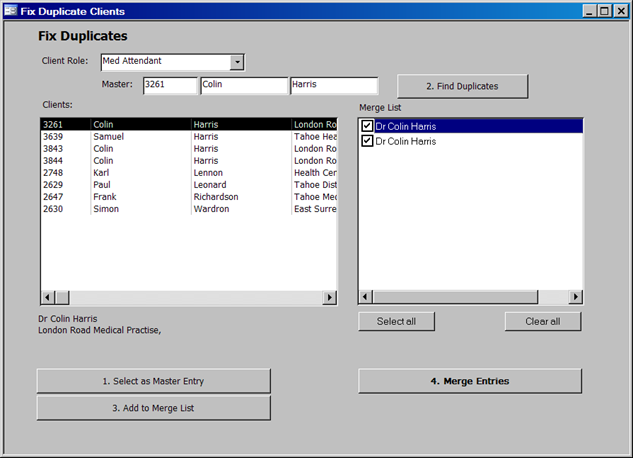
Task: Uncheck the second Dr Colin Harris checkbox
Action: (367, 141)
